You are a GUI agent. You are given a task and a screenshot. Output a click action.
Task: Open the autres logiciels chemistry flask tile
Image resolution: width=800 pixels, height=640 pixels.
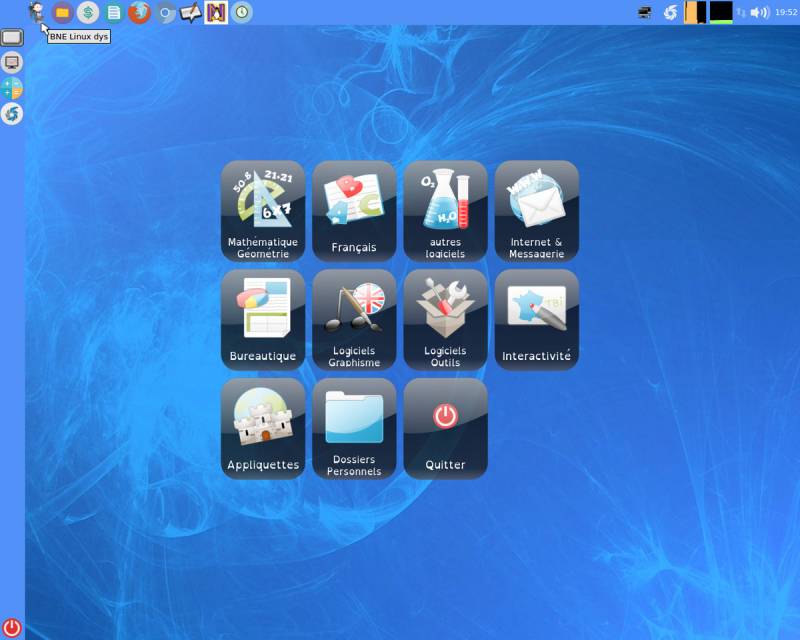445,211
